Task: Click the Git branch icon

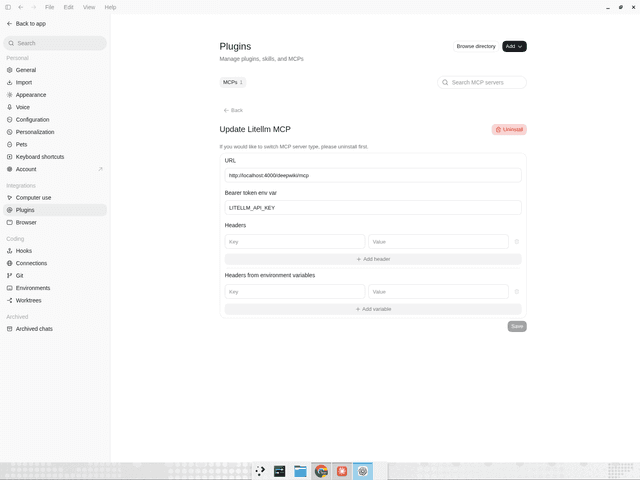Action: tap(9, 276)
